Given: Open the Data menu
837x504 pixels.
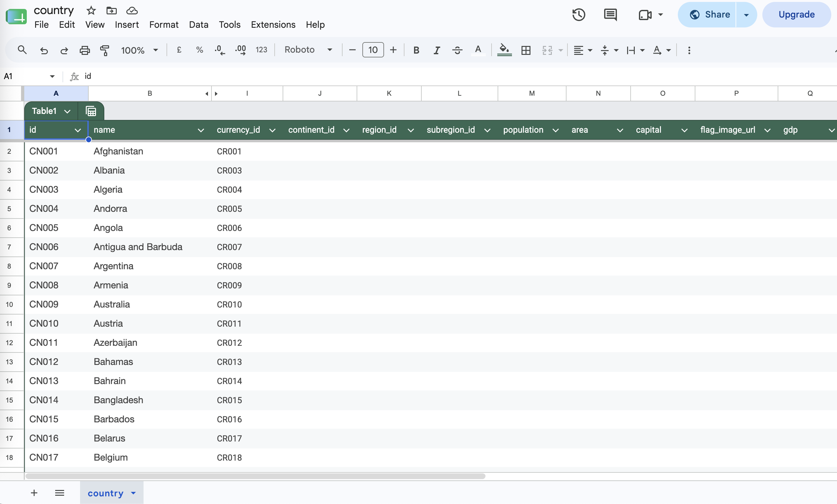Looking at the screenshot, I should 199,25.
